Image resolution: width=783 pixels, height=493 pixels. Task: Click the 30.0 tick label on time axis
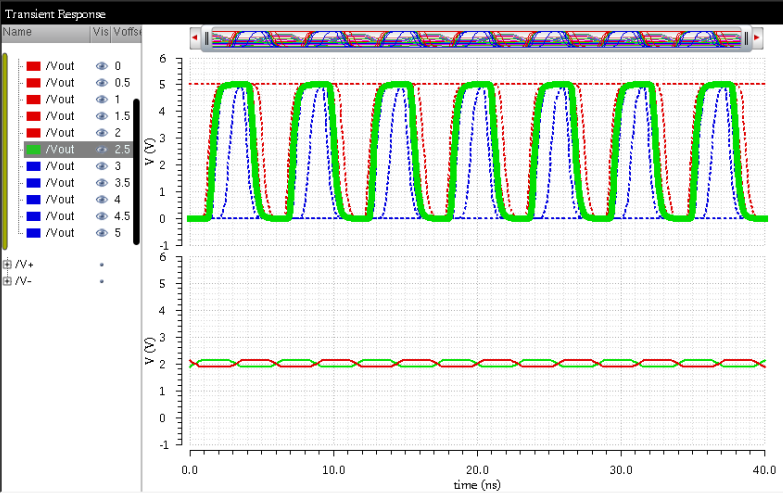click(621, 470)
